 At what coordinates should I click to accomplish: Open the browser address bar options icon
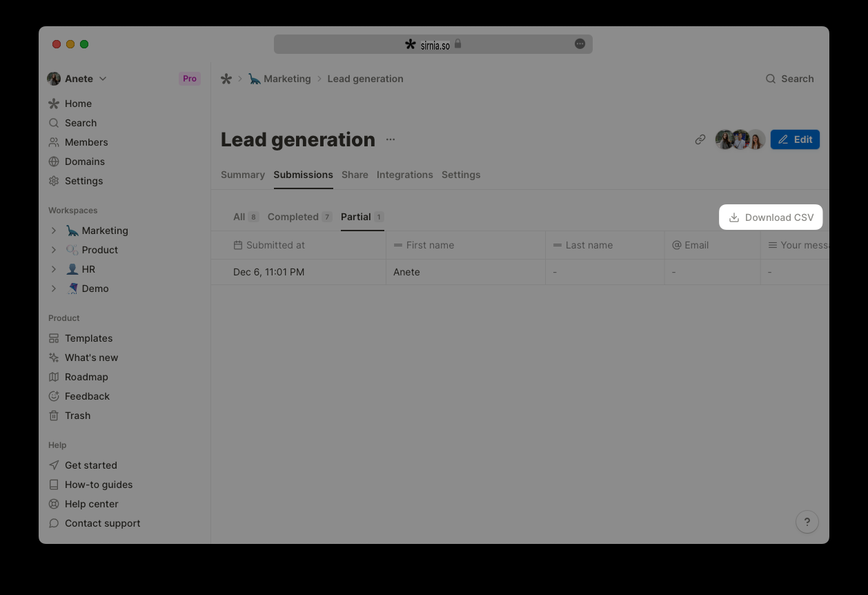point(580,44)
